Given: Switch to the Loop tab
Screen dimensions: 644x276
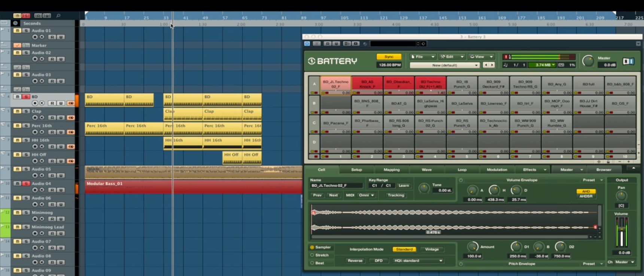Looking at the screenshot, I should (462, 170).
